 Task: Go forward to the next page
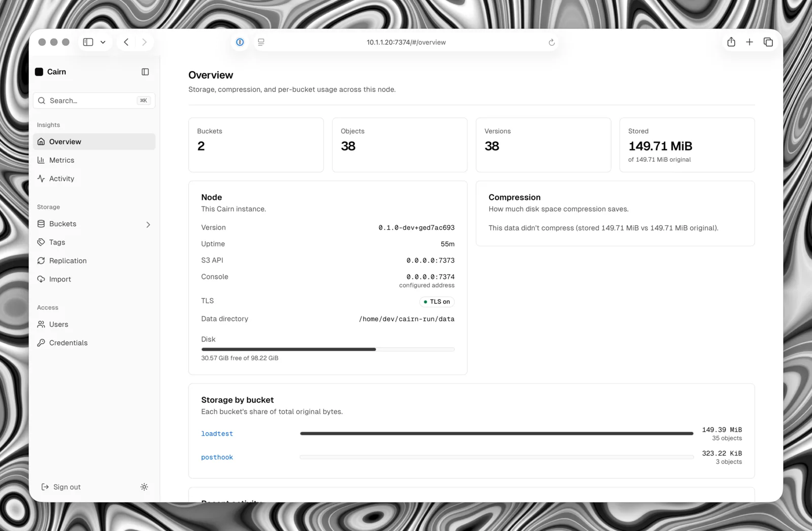145,42
